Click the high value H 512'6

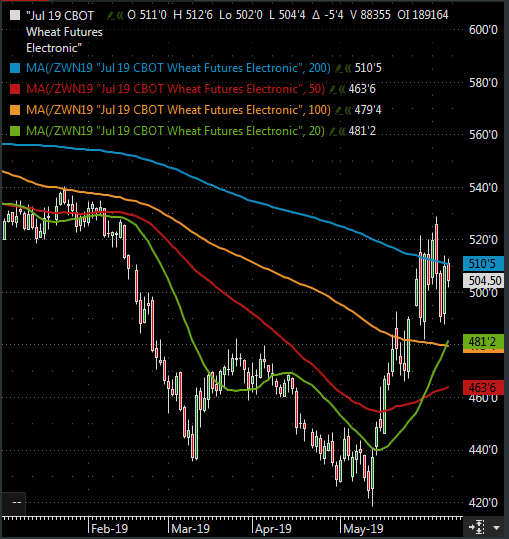(193, 15)
